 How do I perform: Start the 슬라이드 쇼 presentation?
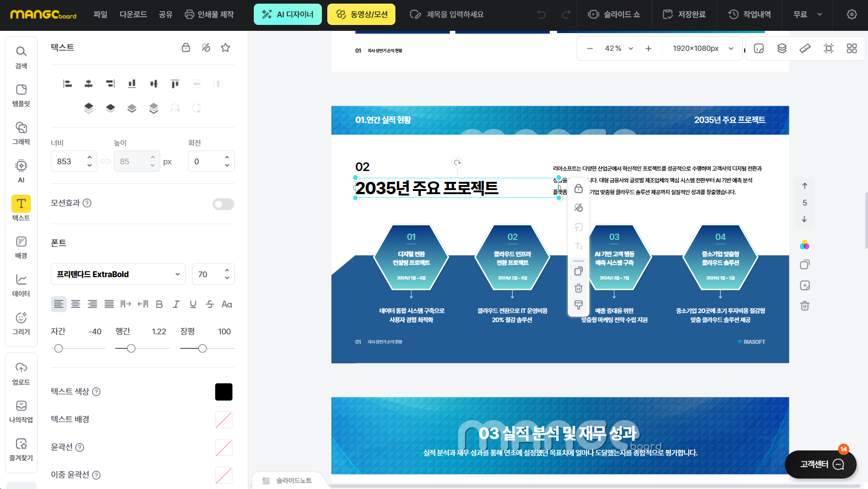[614, 15]
